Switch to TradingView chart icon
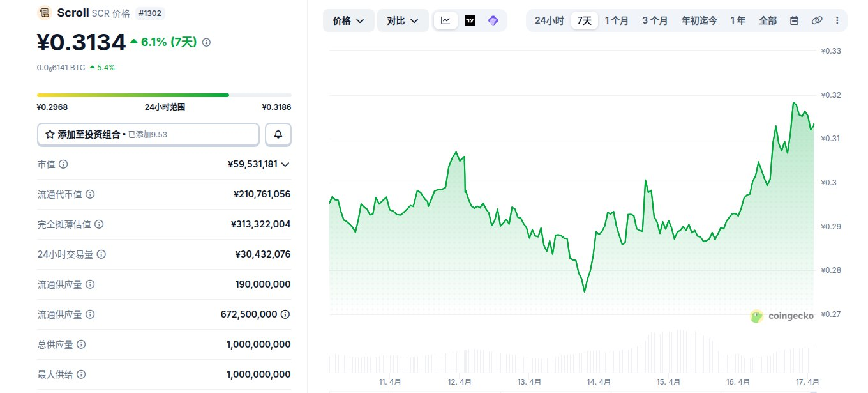Screen dimensions: 868x393 click(x=470, y=20)
